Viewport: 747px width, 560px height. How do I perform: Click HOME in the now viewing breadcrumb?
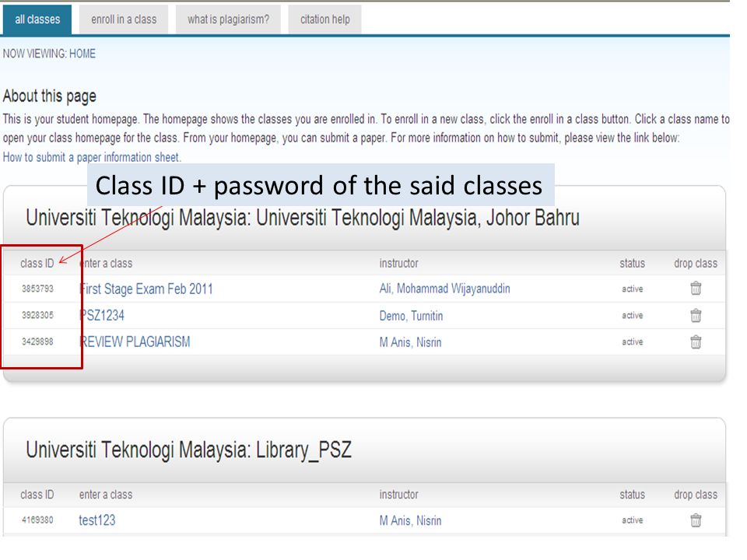pyautogui.click(x=82, y=54)
